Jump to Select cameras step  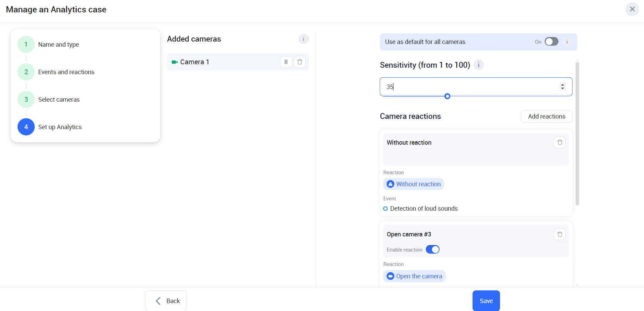(59, 100)
